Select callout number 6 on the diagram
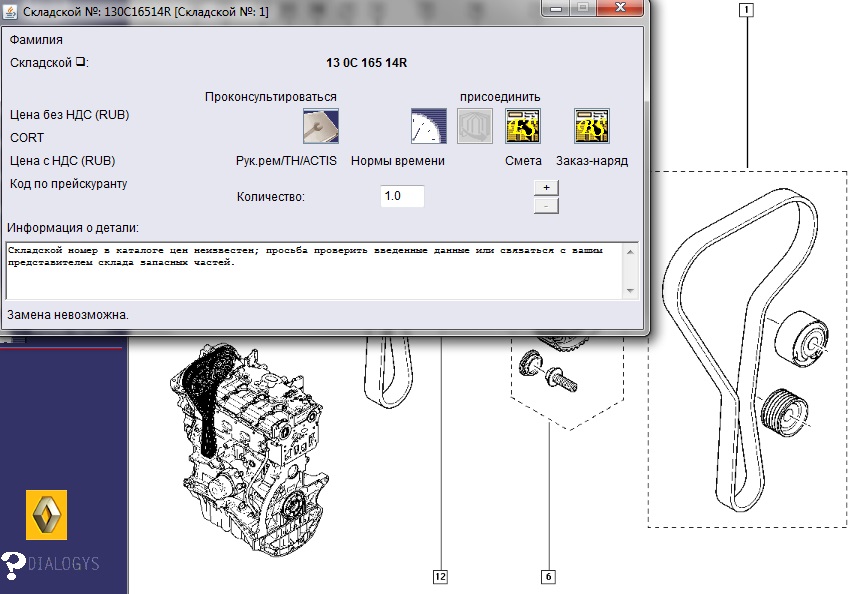868x594 pixels. pyautogui.click(x=548, y=576)
